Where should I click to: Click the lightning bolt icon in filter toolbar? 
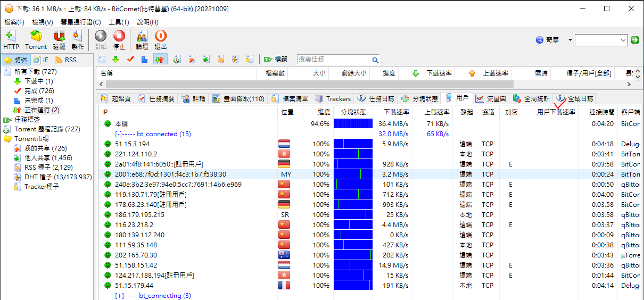tap(235, 59)
